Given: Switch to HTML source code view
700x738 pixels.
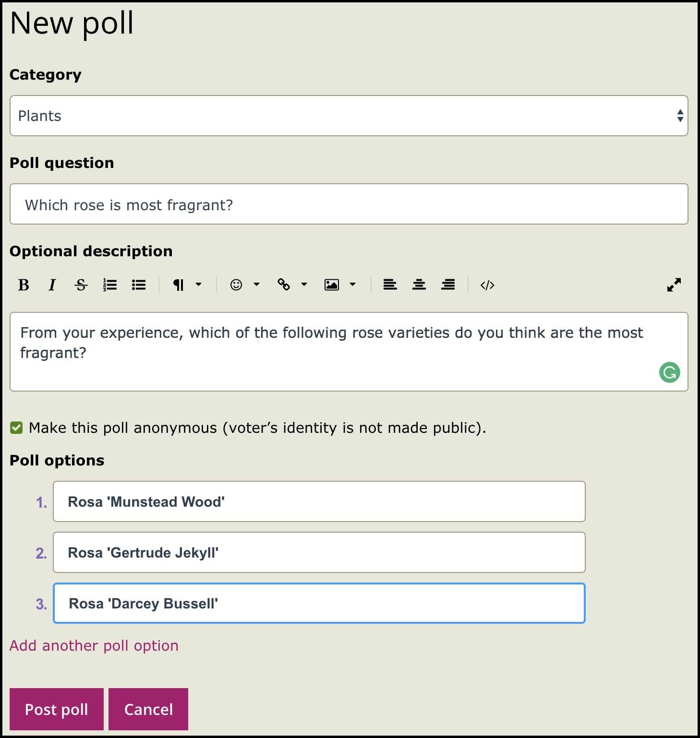Looking at the screenshot, I should pyautogui.click(x=487, y=285).
